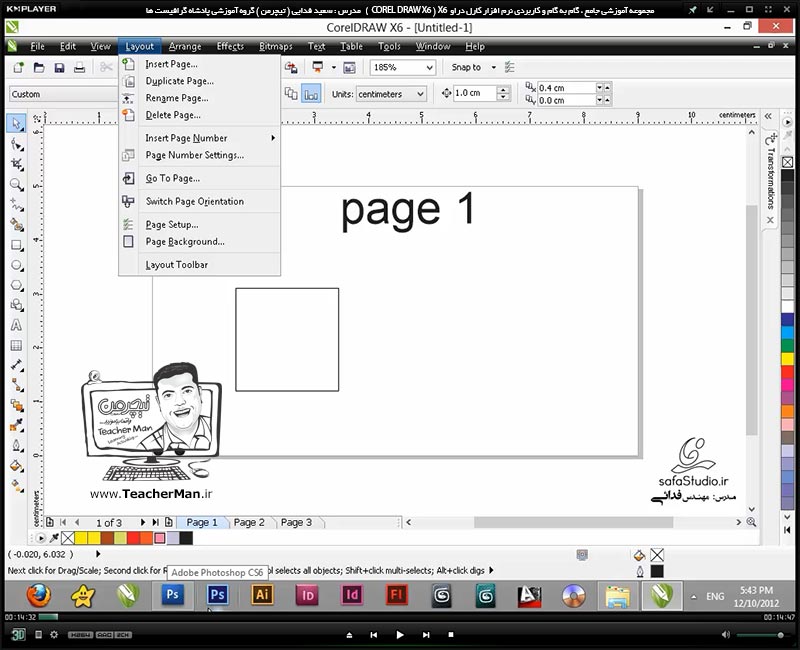The width and height of the screenshot is (800, 650).
Task: Select the Freehand tool
Action: [16, 205]
